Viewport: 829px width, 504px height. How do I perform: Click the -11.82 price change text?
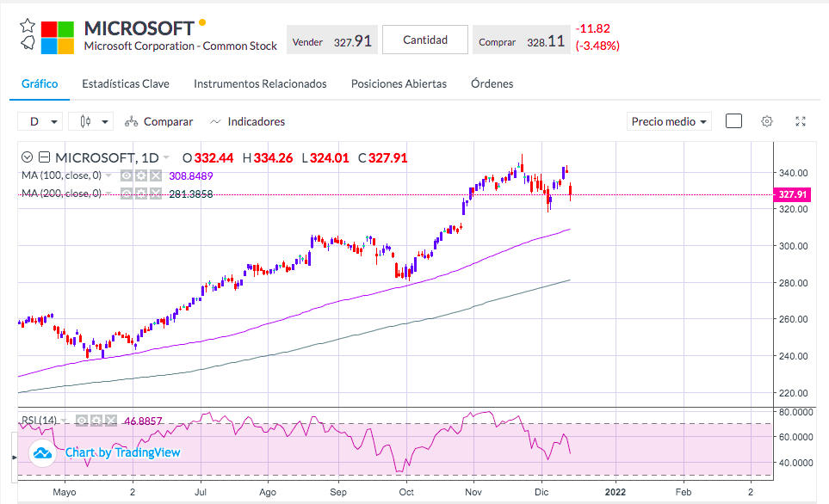point(592,28)
